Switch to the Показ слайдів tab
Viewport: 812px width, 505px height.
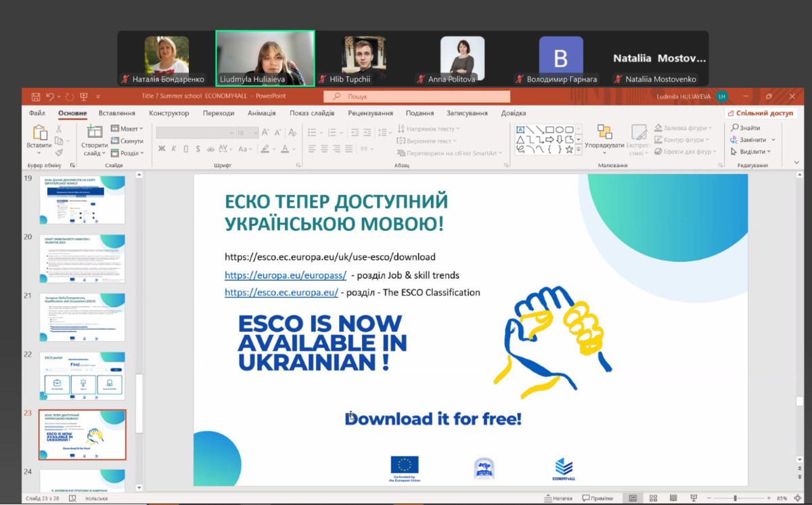(x=312, y=113)
